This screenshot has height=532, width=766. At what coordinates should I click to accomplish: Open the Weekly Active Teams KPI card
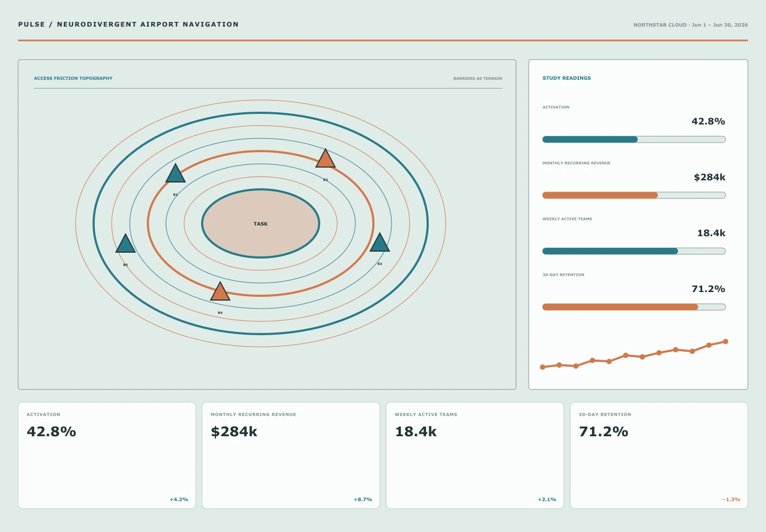coord(475,455)
